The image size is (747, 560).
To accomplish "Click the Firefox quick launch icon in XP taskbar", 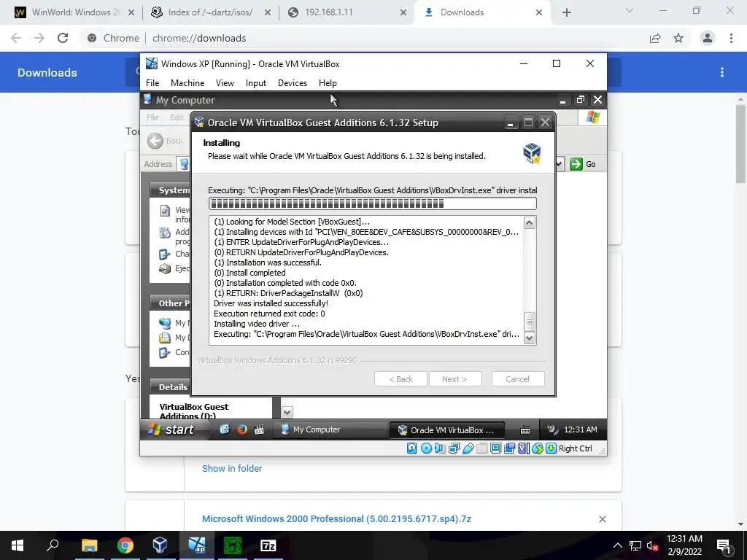I will pos(242,429).
